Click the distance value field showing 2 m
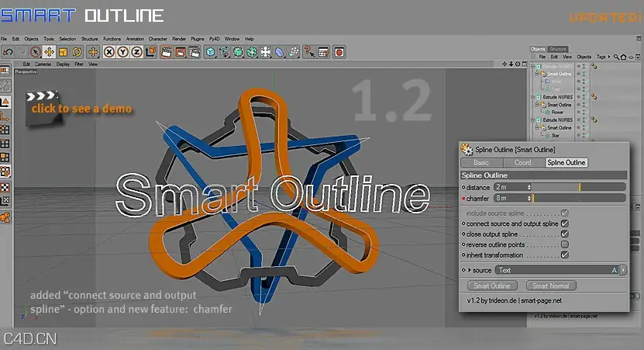 510,187
